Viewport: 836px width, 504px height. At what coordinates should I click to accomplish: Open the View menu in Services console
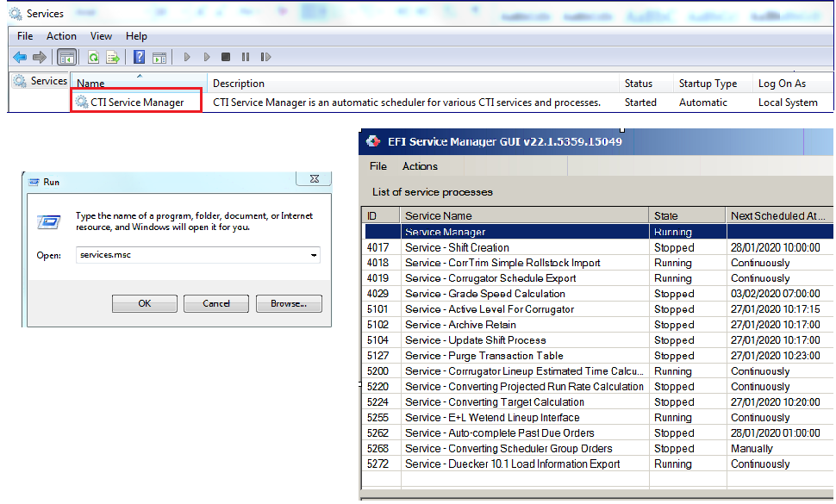tap(101, 36)
